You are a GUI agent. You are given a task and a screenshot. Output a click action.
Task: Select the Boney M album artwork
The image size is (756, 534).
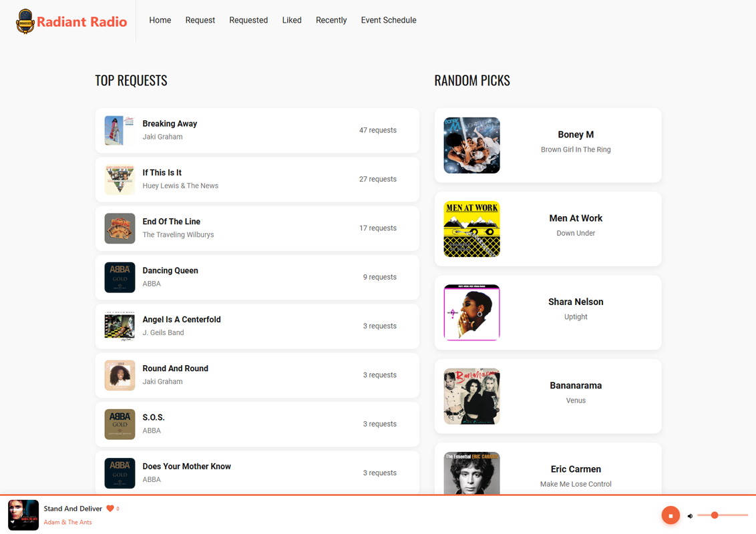471,146
